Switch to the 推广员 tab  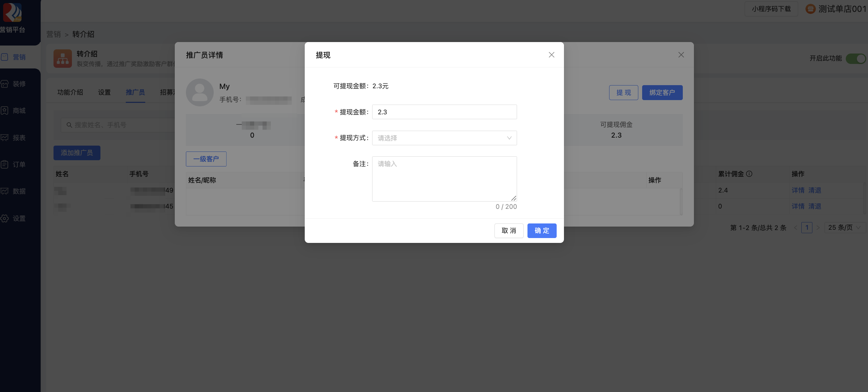(x=135, y=92)
